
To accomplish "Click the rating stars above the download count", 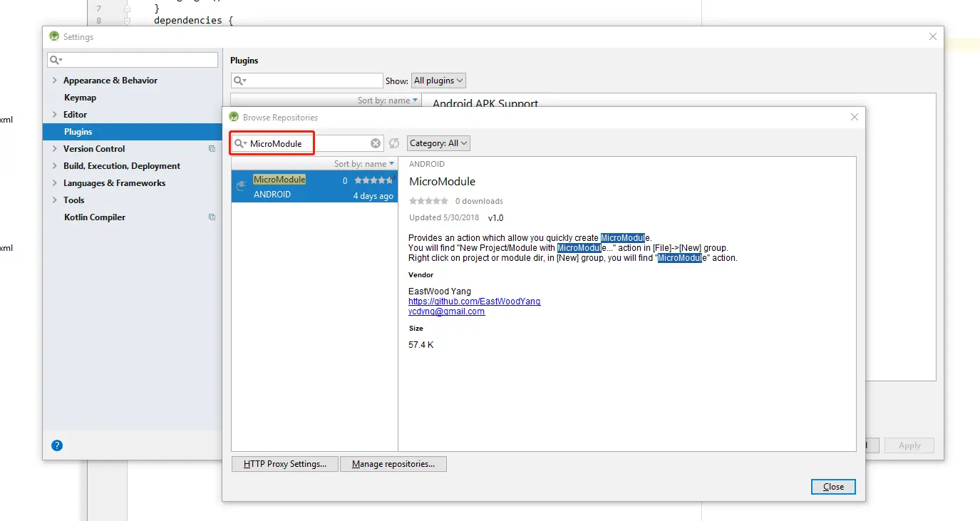I will 428,201.
